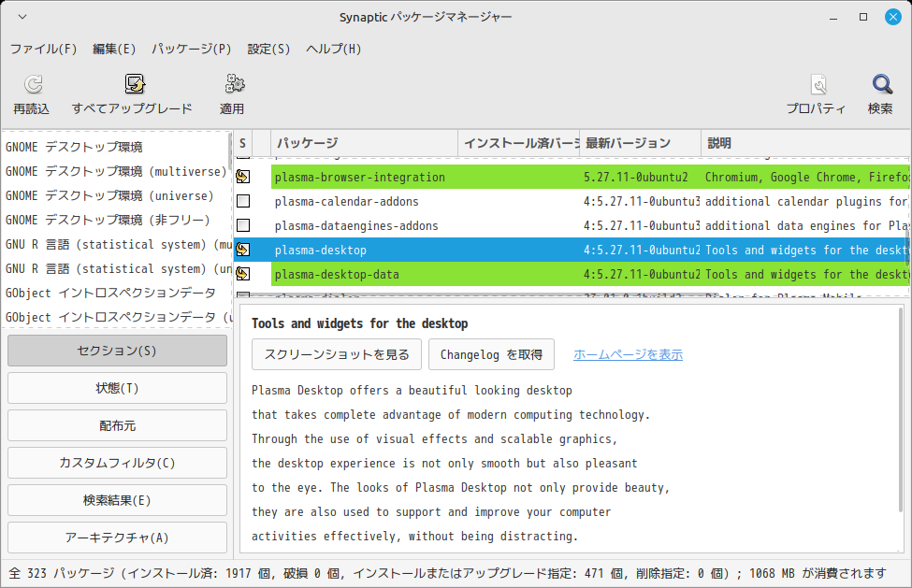
Task: Select the 状態(T) filter button
Action: coord(117,388)
